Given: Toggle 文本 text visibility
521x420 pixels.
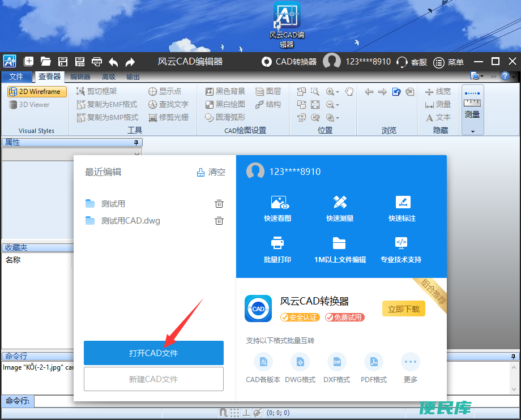Looking at the screenshot, I should coord(438,118).
